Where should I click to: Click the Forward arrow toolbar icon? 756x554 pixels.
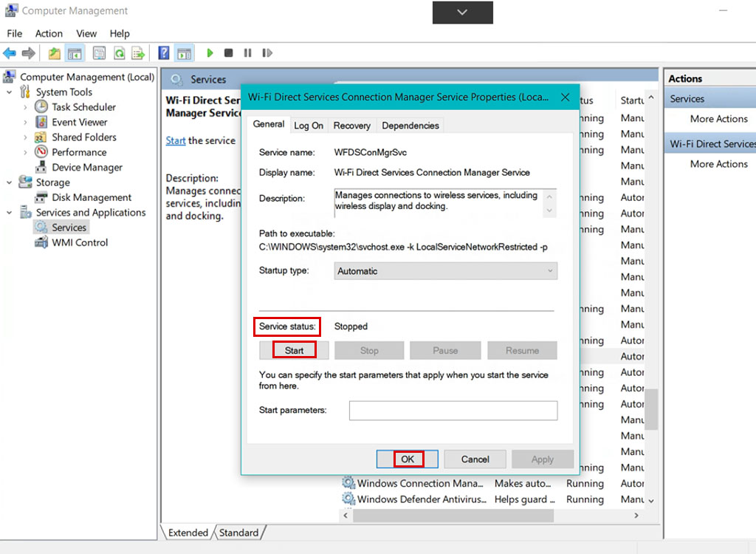coord(29,53)
